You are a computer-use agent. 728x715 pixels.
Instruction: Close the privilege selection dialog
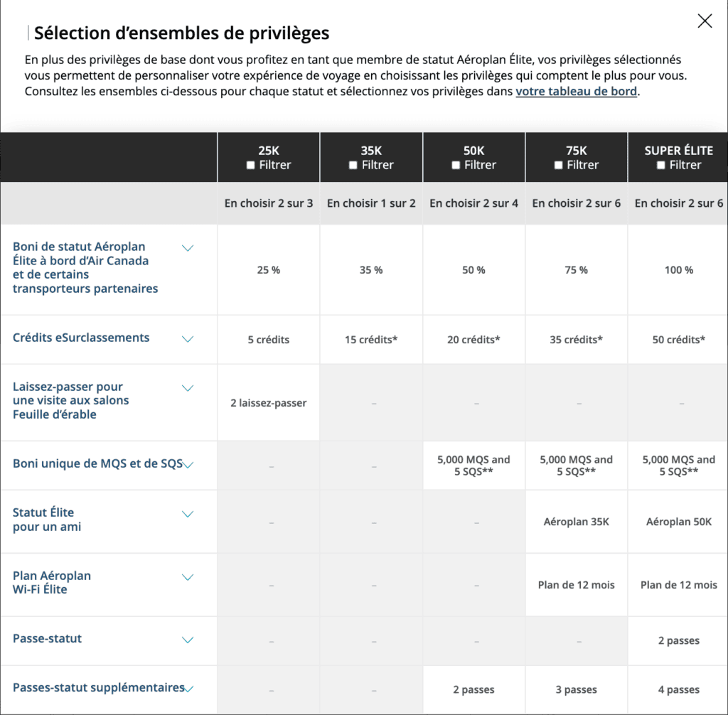705,21
